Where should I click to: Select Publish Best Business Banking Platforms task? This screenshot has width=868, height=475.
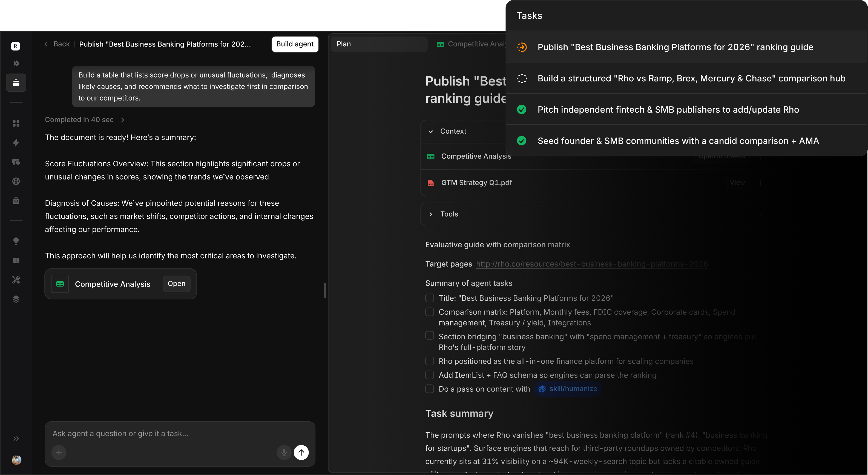[687, 47]
